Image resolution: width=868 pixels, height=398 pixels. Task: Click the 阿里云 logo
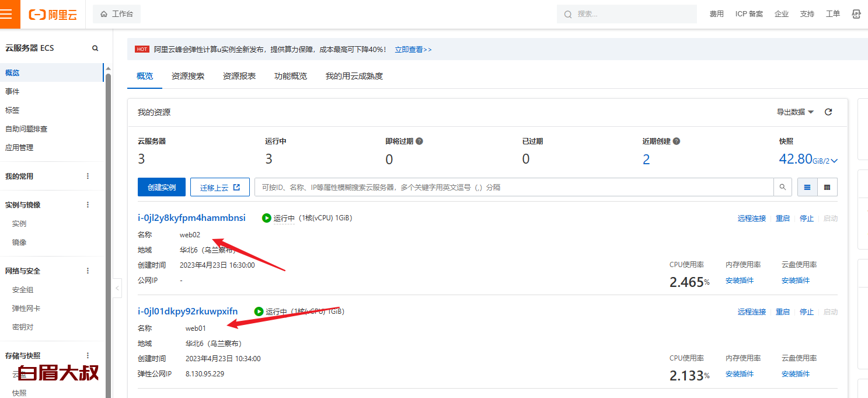[53, 15]
